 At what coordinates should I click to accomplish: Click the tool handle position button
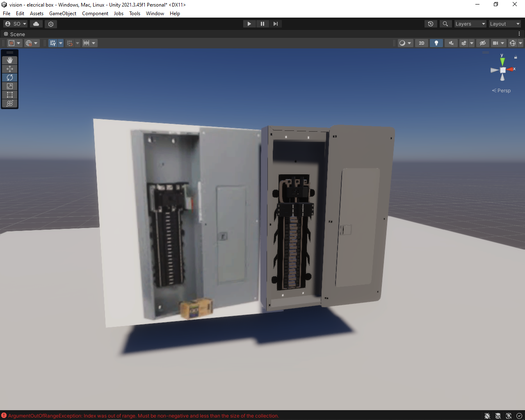pyautogui.click(x=14, y=43)
